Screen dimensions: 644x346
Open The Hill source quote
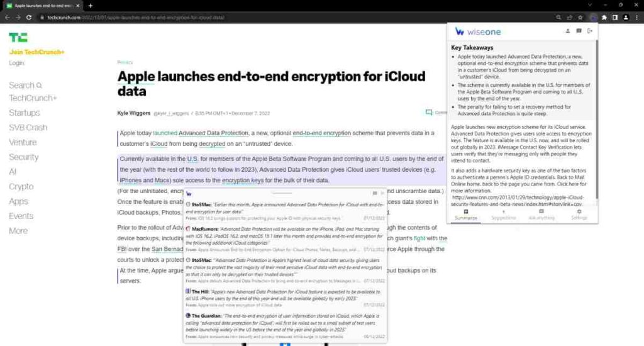pyautogui.click(x=285, y=298)
